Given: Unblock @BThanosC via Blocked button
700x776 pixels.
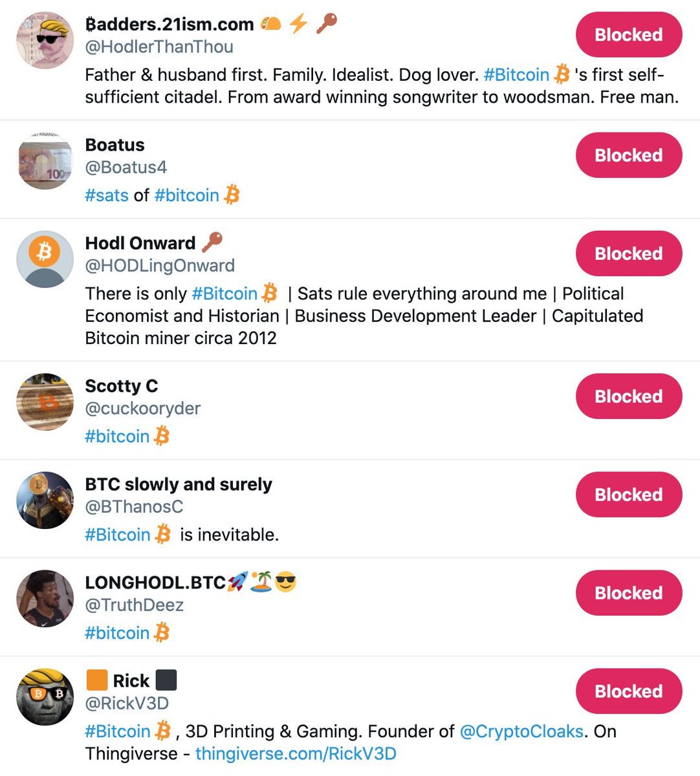Looking at the screenshot, I should pos(628,495).
